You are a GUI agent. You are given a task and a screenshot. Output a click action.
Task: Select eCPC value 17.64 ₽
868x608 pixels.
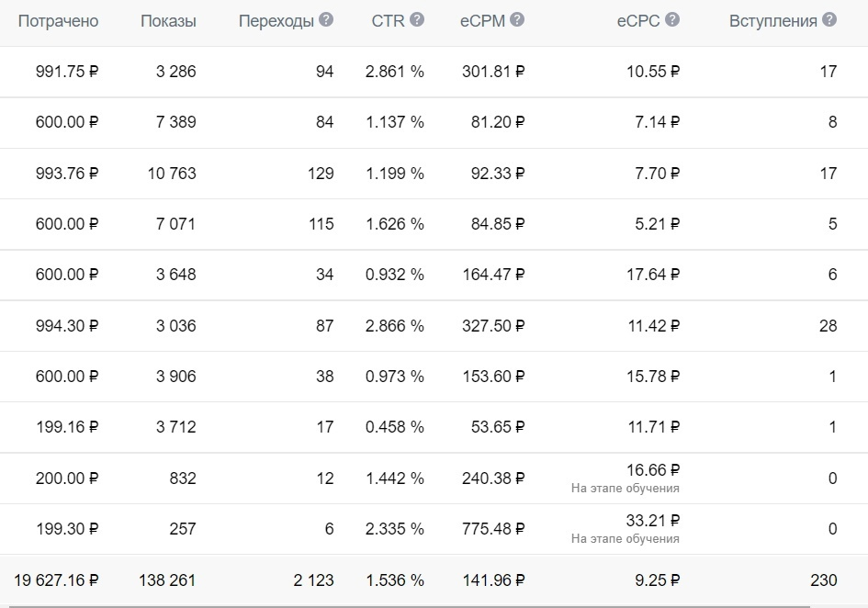point(653,274)
